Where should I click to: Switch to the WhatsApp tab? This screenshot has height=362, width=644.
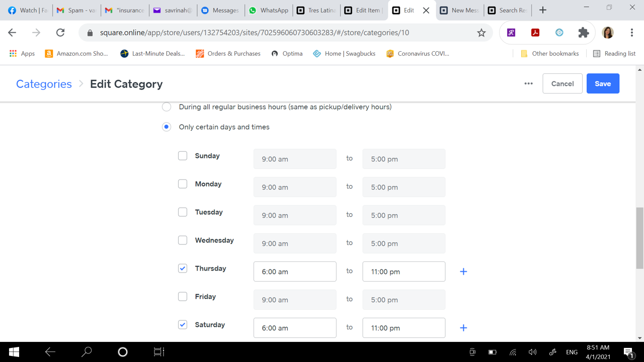[x=269, y=10]
